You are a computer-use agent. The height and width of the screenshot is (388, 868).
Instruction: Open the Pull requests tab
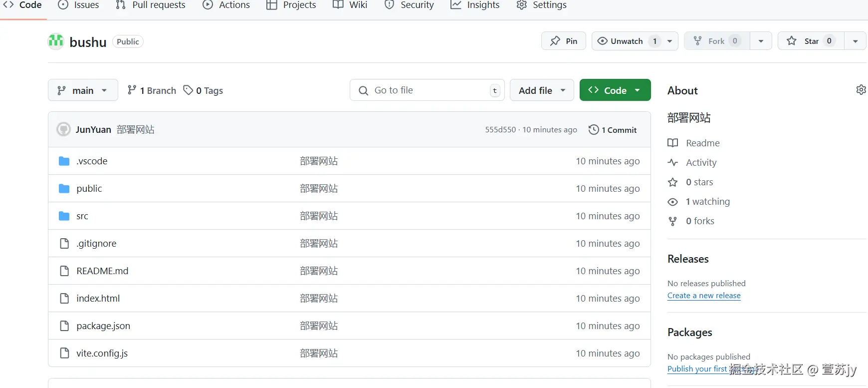click(151, 5)
